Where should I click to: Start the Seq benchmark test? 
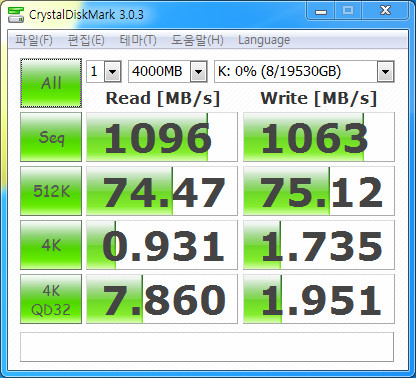(x=51, y=137)
